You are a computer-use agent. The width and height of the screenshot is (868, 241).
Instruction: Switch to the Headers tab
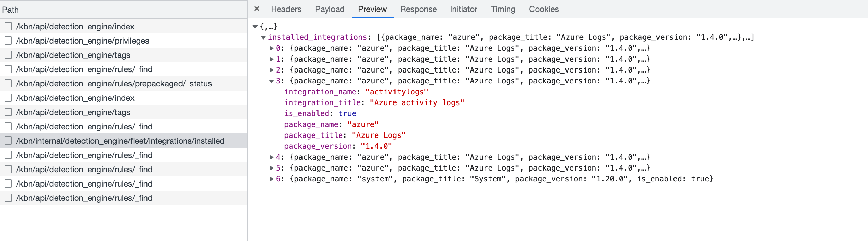(x=286, y=9)
